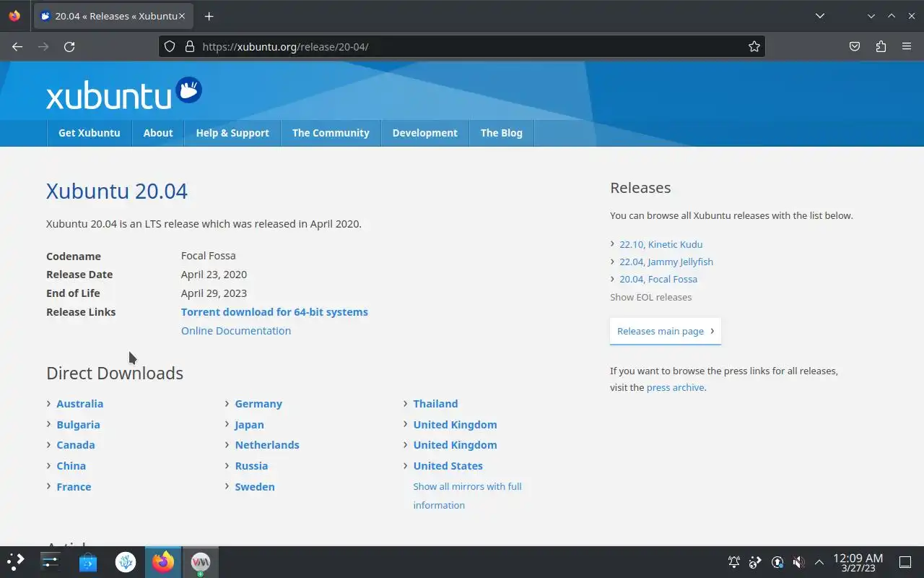
Task: Open the 22.10, Kinetic Kudu release
Action: (x=661, y=244)
